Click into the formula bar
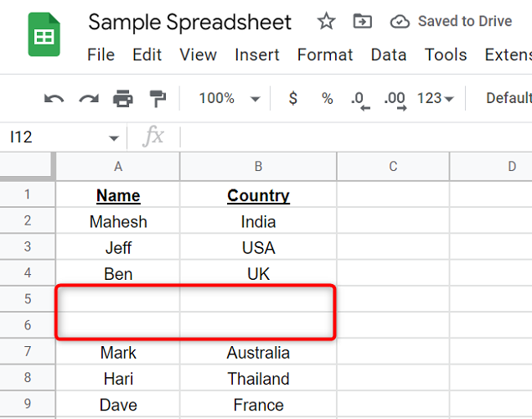This screenshot has height=419, width=532. pyautogui.click(x=356, y=137)
